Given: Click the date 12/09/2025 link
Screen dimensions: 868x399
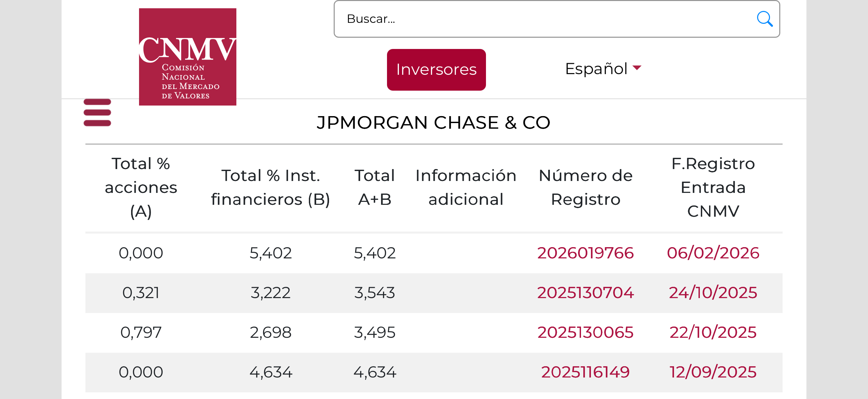Looking at the screenshot, I should point(713,372).
